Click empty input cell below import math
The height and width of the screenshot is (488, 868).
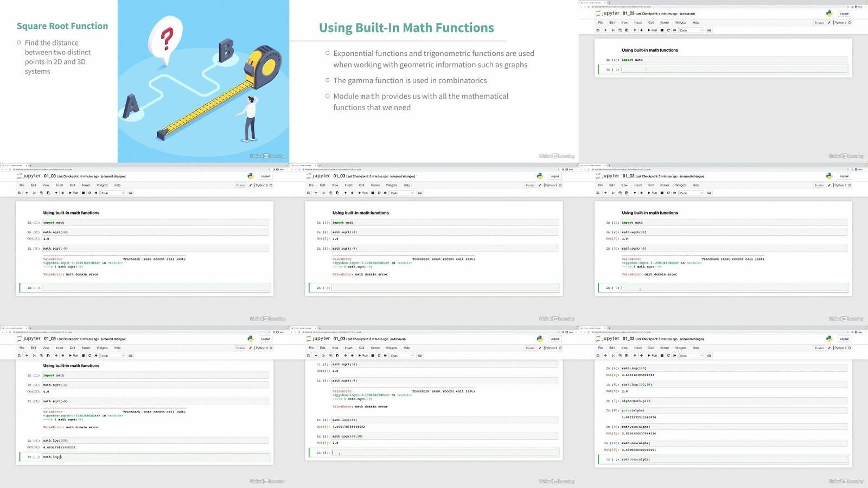pos(733,69)
